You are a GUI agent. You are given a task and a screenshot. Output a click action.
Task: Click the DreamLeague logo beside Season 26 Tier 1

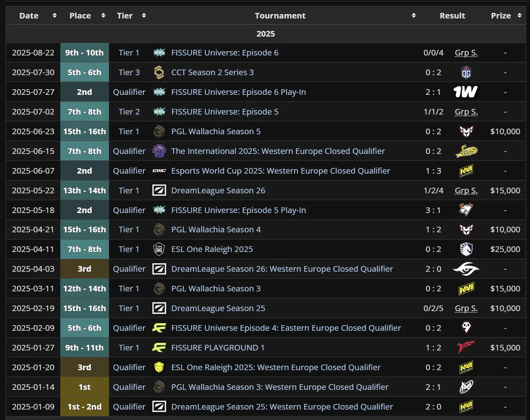coord(159,191)
